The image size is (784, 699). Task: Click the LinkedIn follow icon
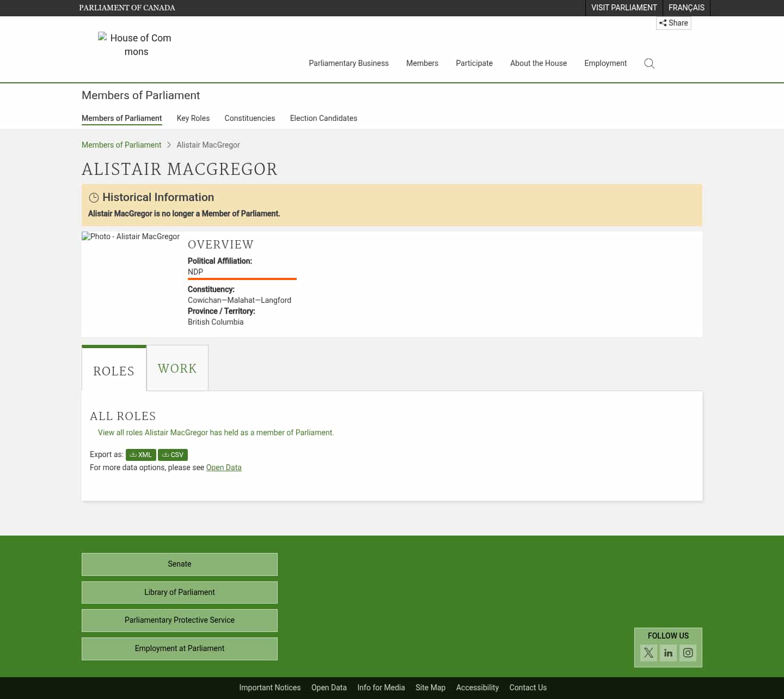[668, 653]
